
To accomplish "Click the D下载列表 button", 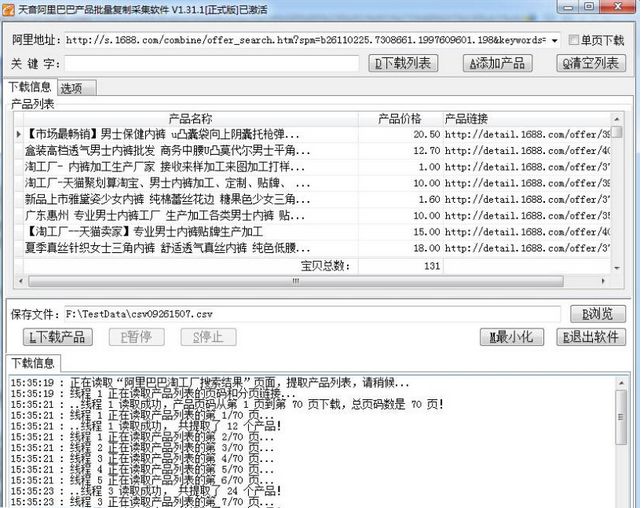I will coord(403,63).
